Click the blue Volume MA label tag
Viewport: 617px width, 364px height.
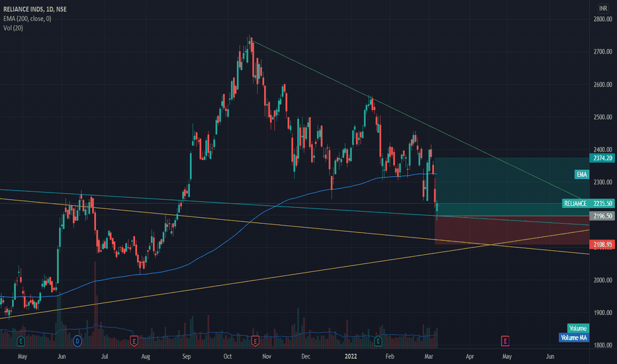(x=574, y=338)
